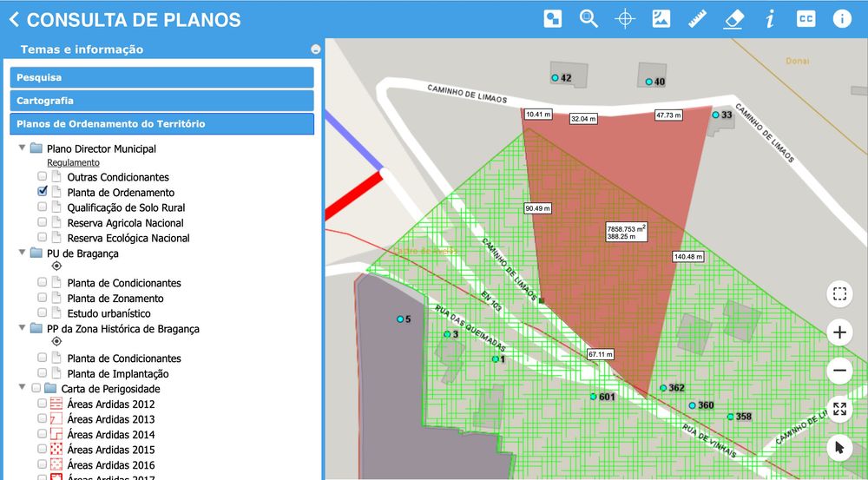This screenshot has height=480, width=868.
Task: Uncheck Planta de Ordenamento layer
Action: (x=42, y=191)
